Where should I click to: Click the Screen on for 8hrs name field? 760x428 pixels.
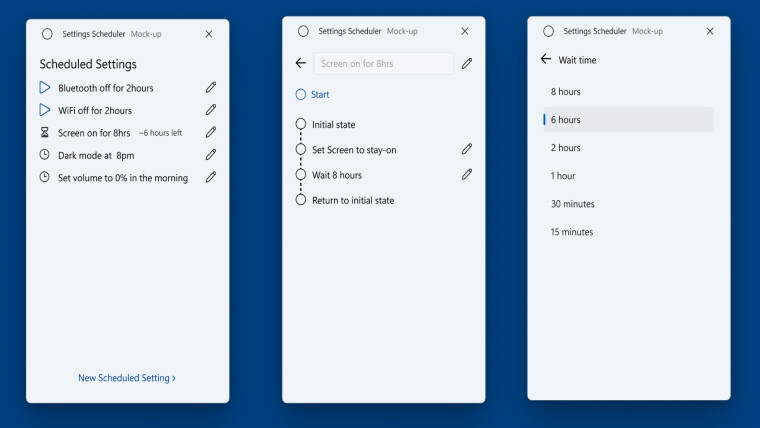pyautogui.click(x=383, y=64)
